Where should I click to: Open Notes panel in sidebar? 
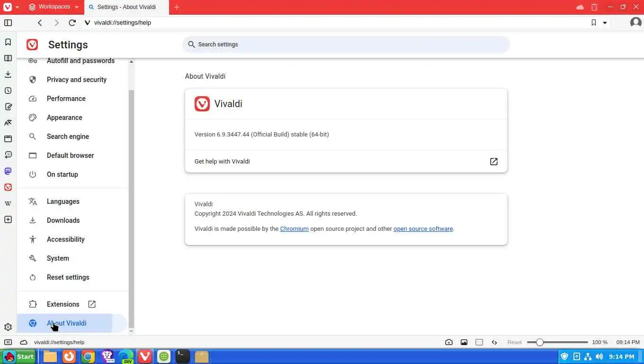click(8, 107)
